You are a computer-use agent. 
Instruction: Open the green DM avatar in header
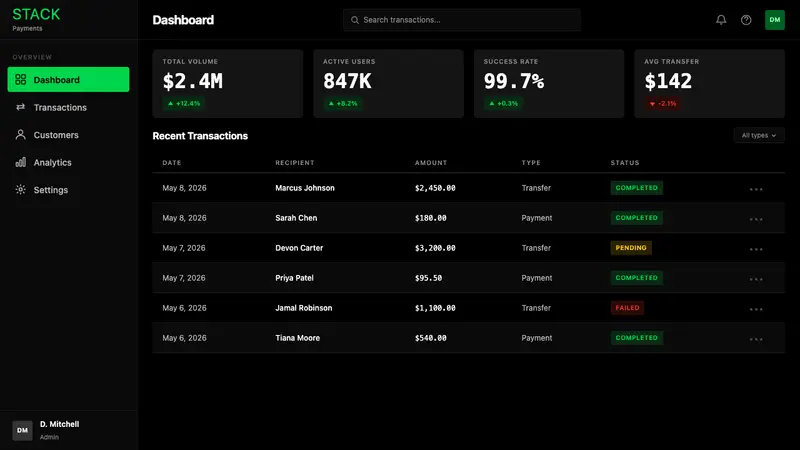click(x=774, y=20)
